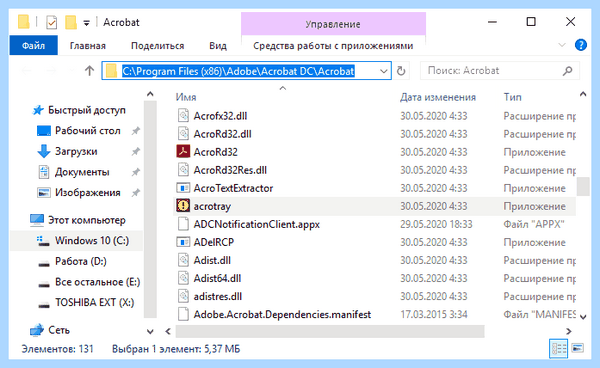Click the type Файл "APPX"
600x368 pixels.
click(x=534, y=224)
